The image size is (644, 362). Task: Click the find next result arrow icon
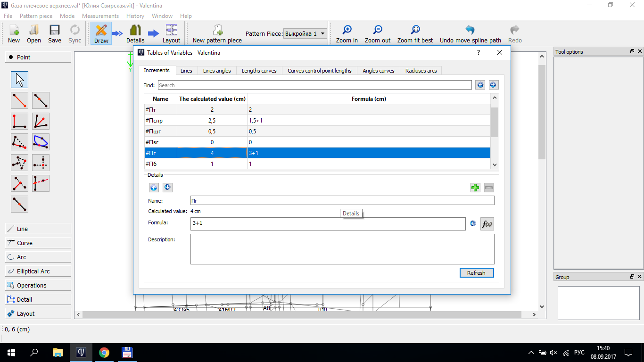pos(493,85)
